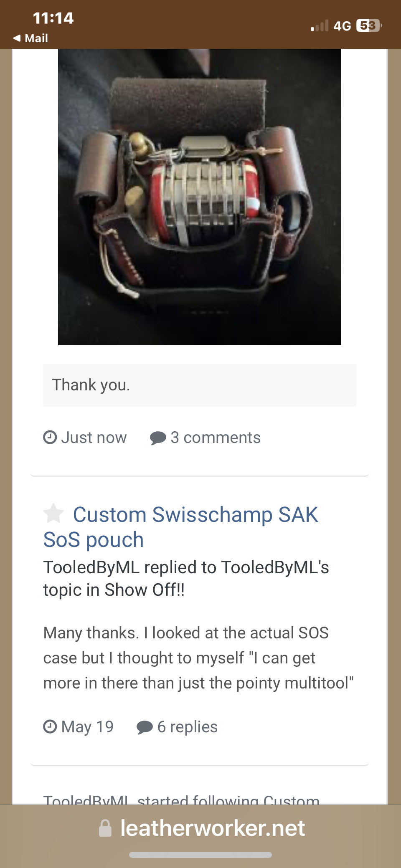Tap the clock icon next to May 19
Viewport: 401px width, 868px height.
pyautogui.click(x=50, y=726)
